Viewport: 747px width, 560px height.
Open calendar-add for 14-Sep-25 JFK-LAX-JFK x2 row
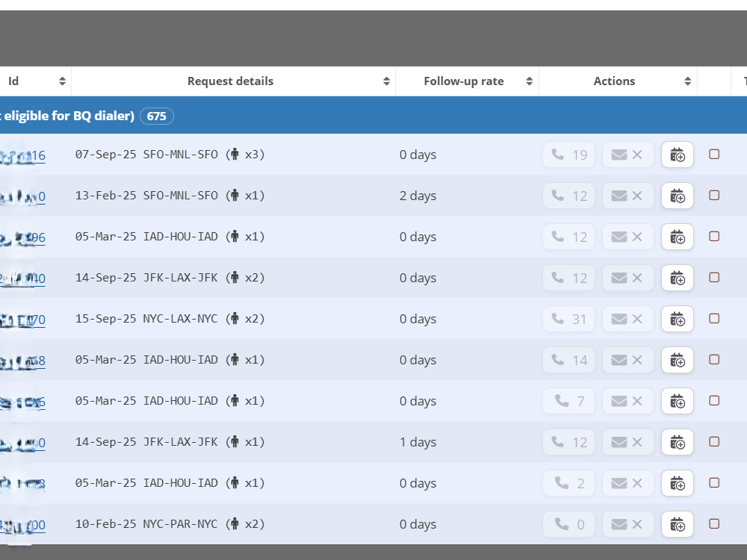tap(678, 278)
